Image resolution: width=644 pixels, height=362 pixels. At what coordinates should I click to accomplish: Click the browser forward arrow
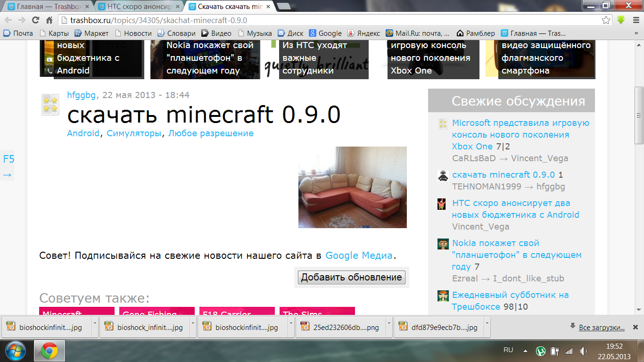(22, 20)
